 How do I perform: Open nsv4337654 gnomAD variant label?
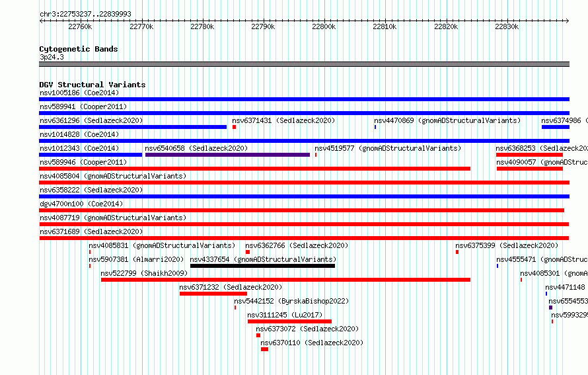coord(263,259)
